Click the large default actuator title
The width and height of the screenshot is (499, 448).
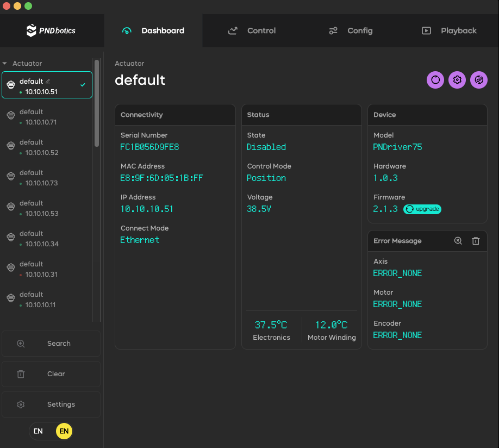point(140,80)
